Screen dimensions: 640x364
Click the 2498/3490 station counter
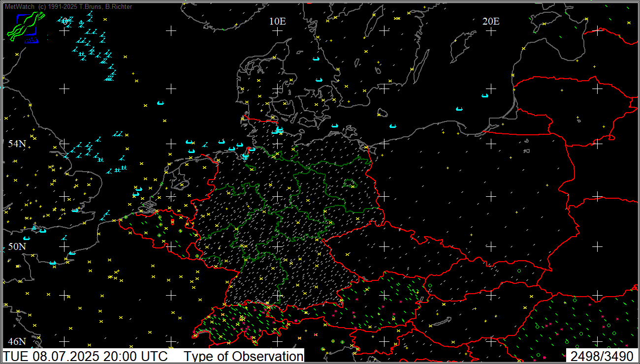tap(602, 356)
